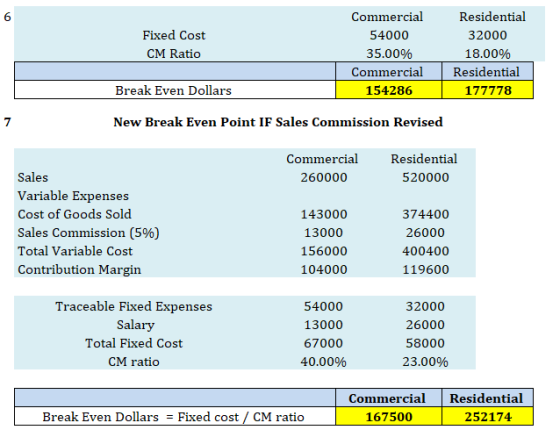Click the 32000 fixed cost in section 6
The height and width of the screenshot is (430, 560).
pos(488,35)
